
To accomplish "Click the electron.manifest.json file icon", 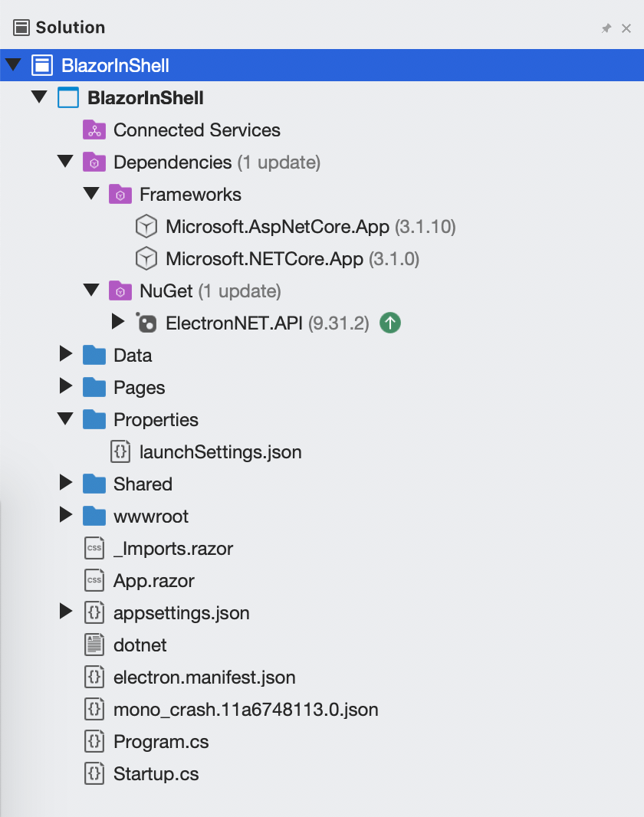I will coord(94,678).
